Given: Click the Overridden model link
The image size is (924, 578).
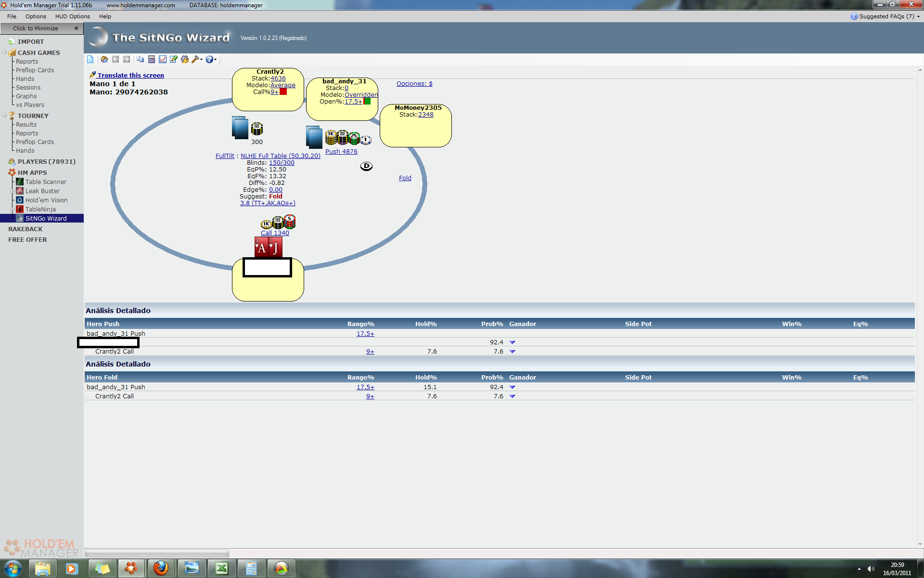Looking at the screenshot, I should pyautogui.click(x=361, y=95).
